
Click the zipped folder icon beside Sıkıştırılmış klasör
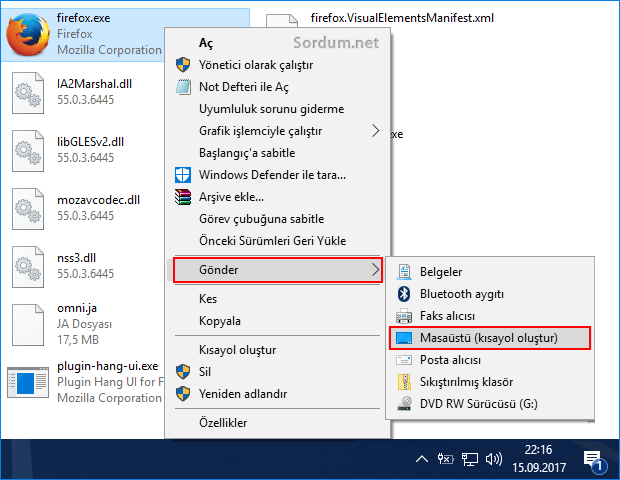tap(404, 382)
